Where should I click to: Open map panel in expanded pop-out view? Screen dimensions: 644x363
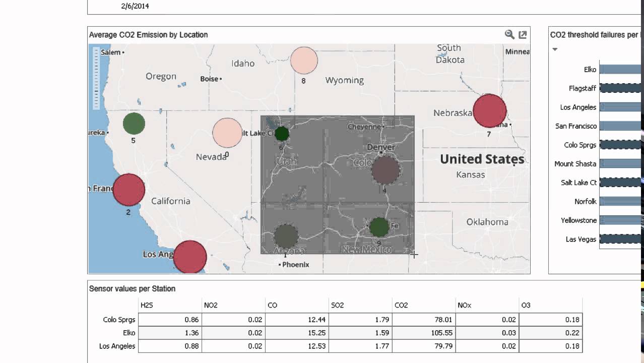[x=523, y=35]
